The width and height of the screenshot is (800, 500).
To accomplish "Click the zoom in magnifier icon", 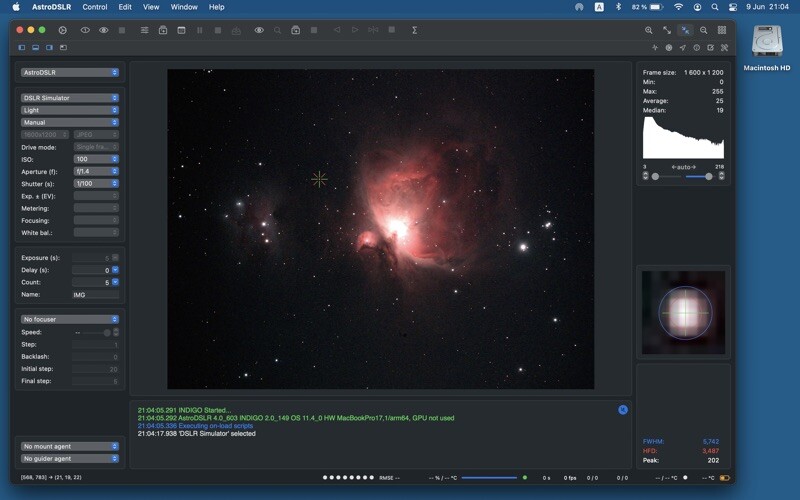I will pyautogui.click(x=648, y=30).
